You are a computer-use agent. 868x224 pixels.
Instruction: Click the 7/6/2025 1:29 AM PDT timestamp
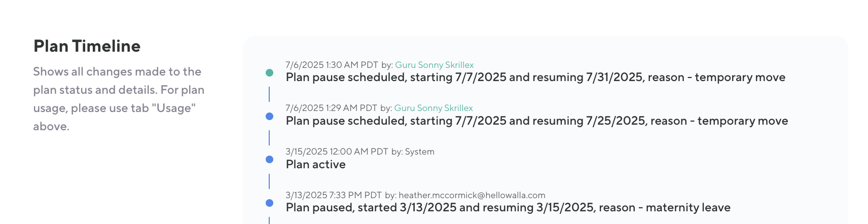point(331,108)
